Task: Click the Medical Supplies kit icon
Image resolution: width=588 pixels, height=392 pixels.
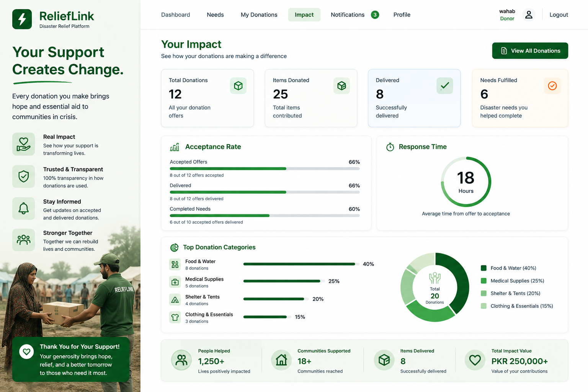Action: point(175,282)
